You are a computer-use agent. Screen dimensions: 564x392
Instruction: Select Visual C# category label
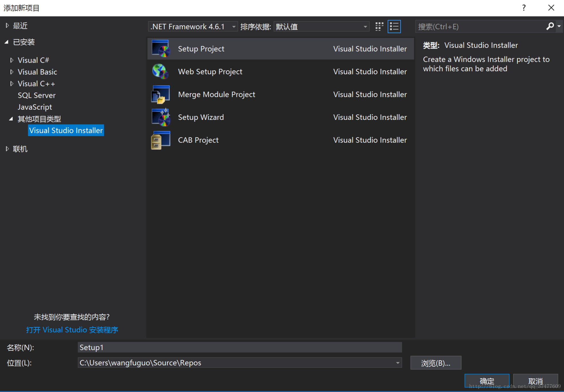(x=33, y=60)
